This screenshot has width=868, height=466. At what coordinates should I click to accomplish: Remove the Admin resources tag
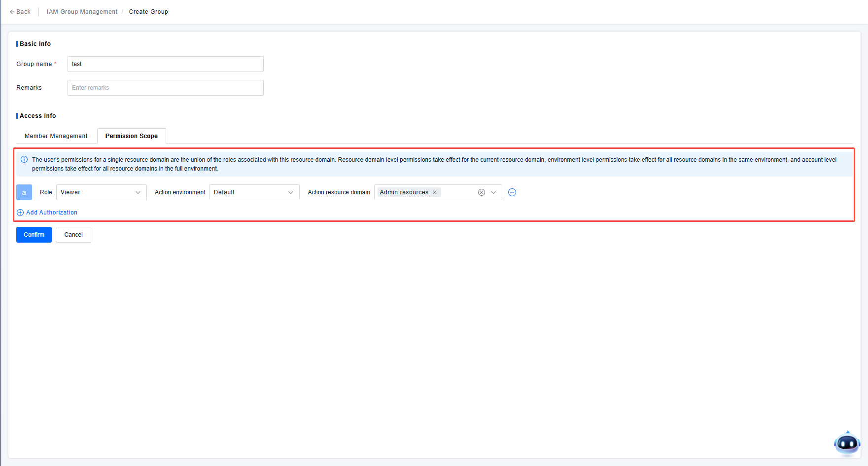435,192
